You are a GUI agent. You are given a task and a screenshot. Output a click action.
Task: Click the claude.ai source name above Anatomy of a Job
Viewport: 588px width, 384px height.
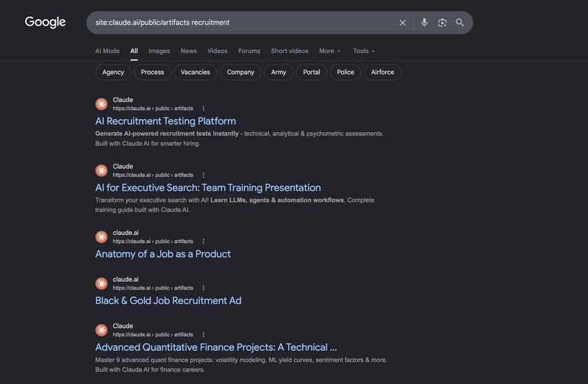pos(126,233)
